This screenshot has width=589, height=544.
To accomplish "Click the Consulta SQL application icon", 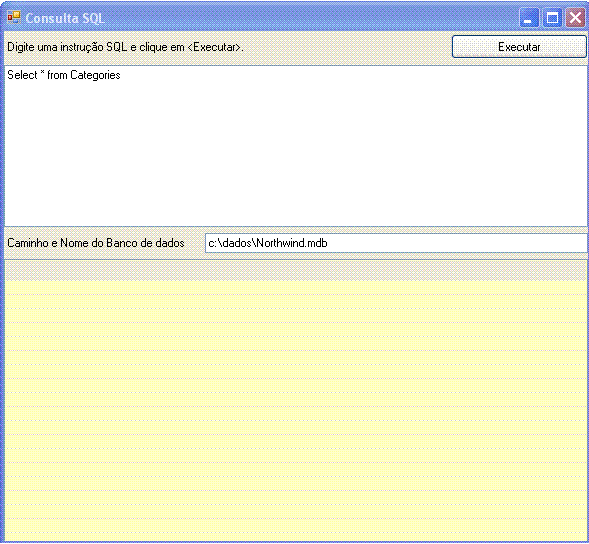I will tap(14, 17).
